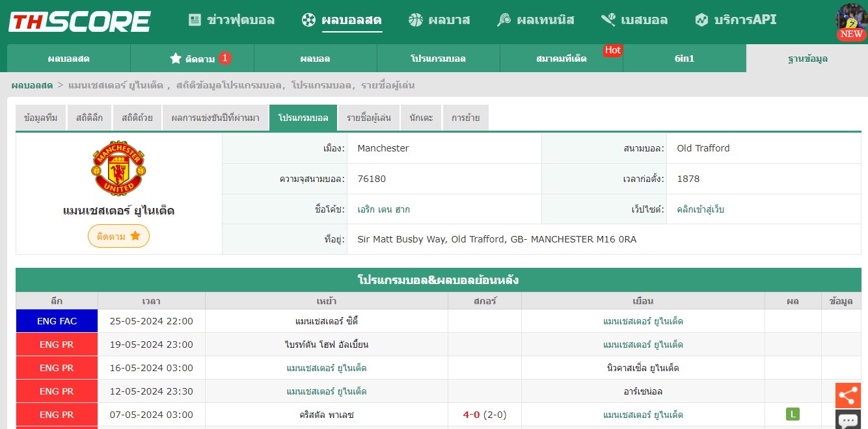Open the chat bubble icon
868x429 pixels.
click(848, 420)
